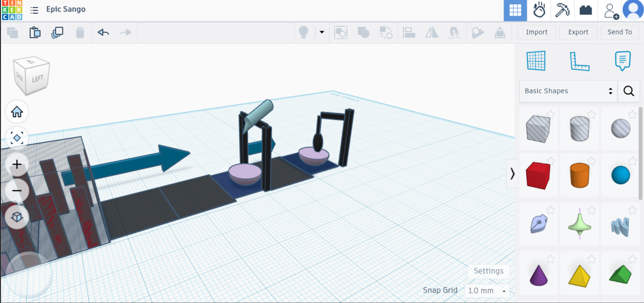Select the Notes speech-bubble tool
Image resolution: width=644 pixels, height=303 pixels.
click(x=623, y=61)
